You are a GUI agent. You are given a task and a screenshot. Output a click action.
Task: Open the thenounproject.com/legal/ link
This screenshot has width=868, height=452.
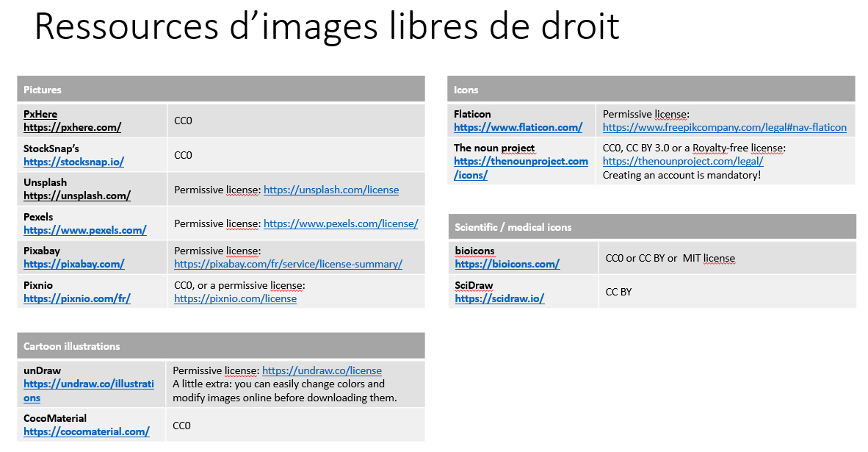(x=683, y=161)
